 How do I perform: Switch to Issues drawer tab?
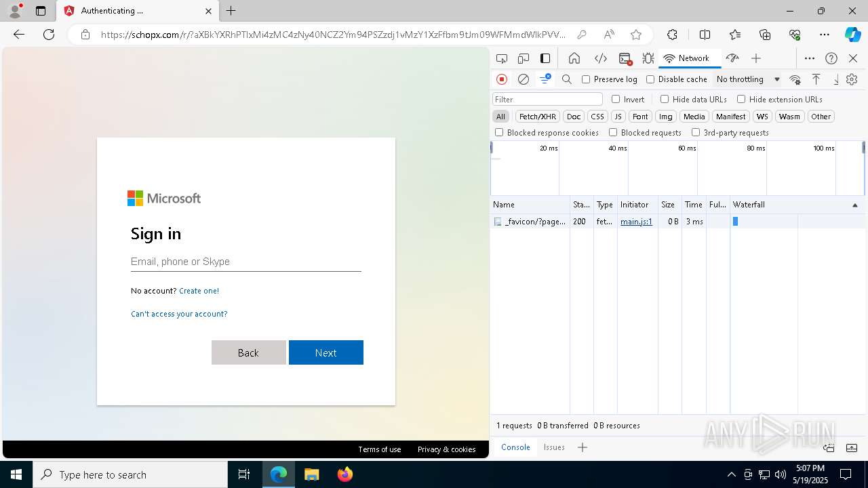tap(554, 447)
